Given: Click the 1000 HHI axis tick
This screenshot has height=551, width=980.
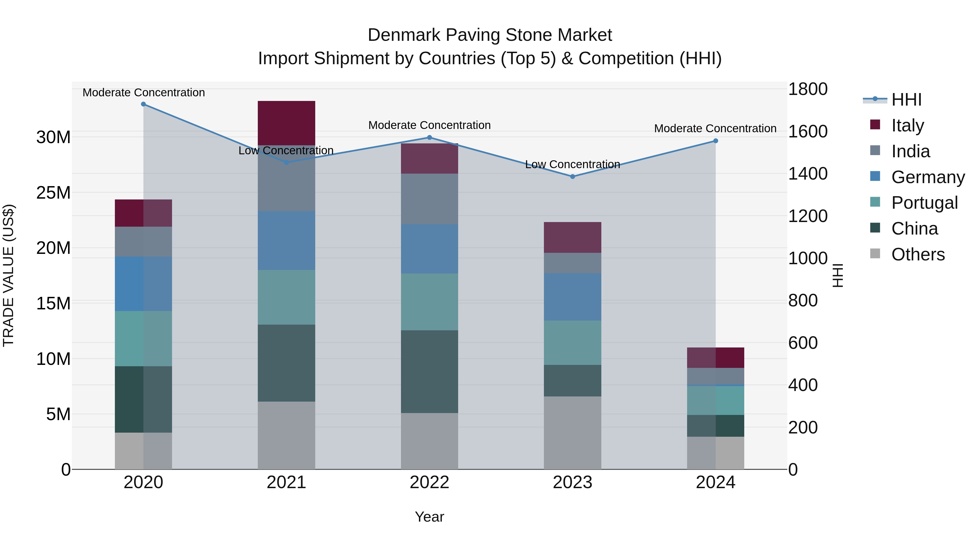Looking at the screenshot, I should point(808,258).
